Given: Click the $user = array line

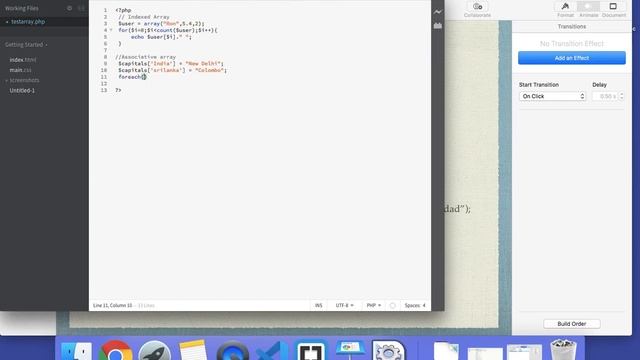Looking at the screenshot, I should (161, 24).
